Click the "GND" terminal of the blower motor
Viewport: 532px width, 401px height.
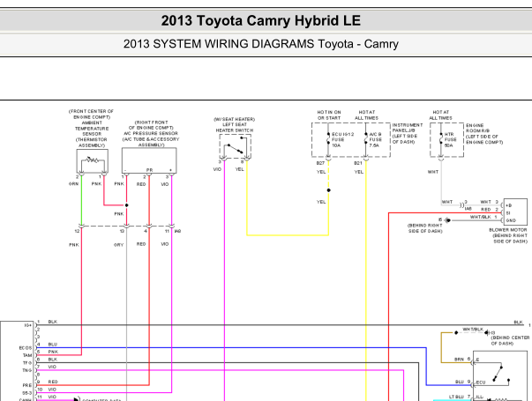coord(511,220)
